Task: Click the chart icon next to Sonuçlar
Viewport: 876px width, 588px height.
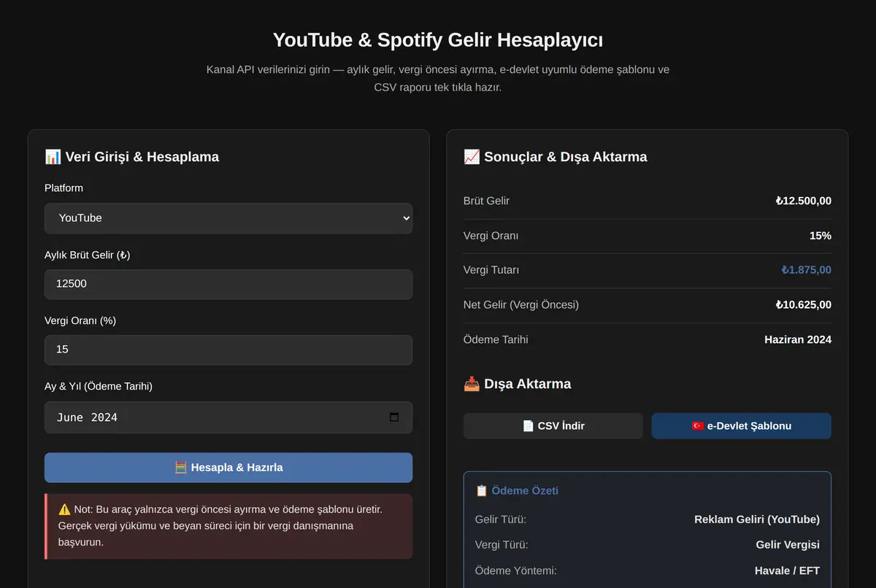Action: (x=472, y=157)
